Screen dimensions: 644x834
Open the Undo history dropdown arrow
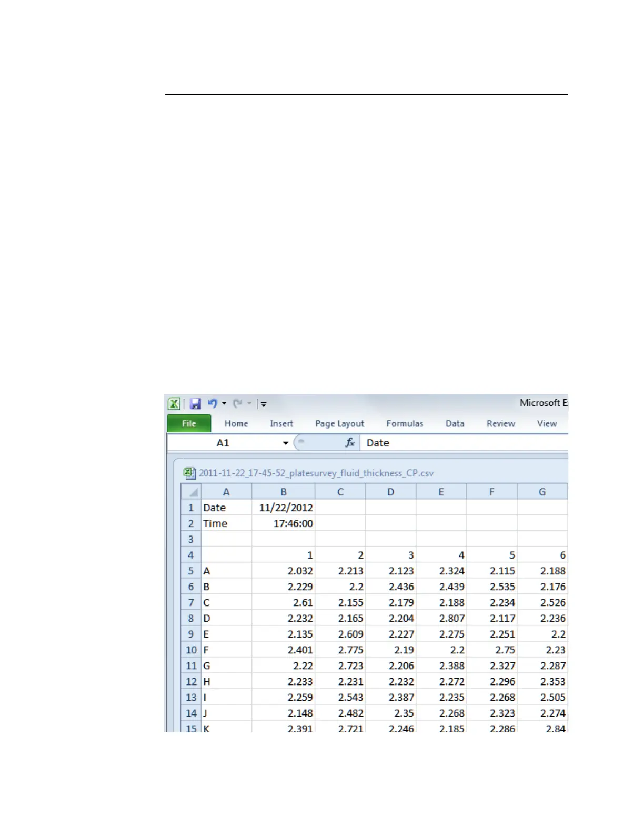coord(224,404)
